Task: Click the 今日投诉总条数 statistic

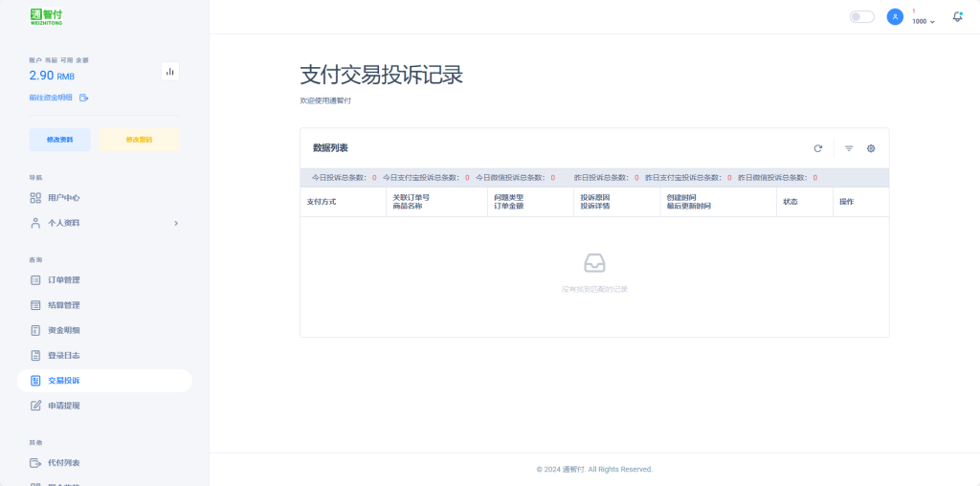Action: click(344, 178)
